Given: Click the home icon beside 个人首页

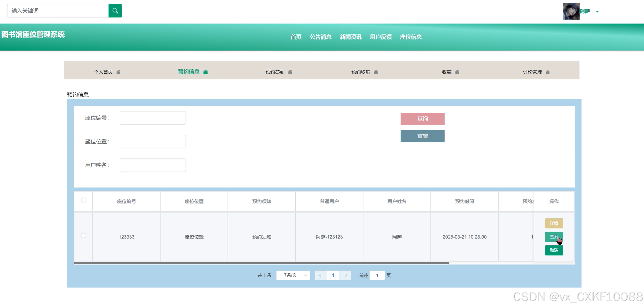Looking at the screenshot, I should coord(118,72).
